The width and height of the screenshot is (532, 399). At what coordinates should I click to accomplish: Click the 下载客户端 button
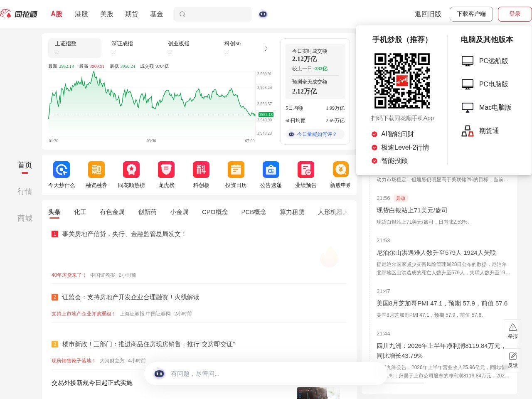click(471, 14)
